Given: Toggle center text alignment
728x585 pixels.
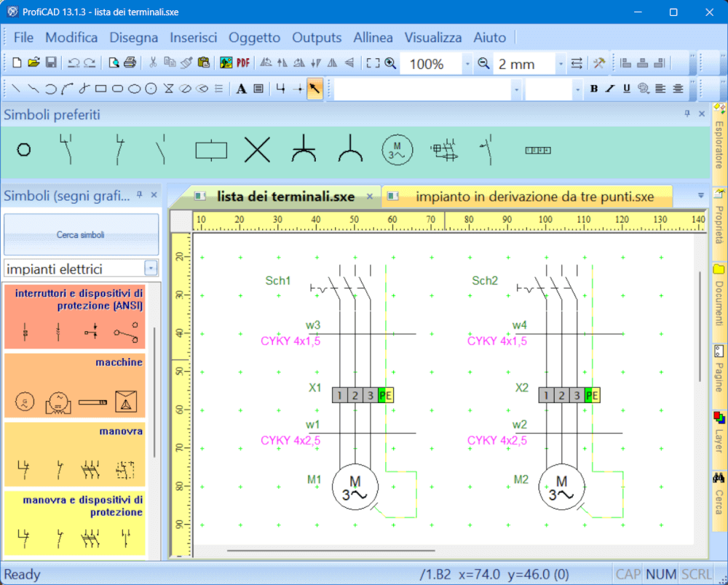Looking at the screenshot, I should pyautogui.click(x=678, y=89).
